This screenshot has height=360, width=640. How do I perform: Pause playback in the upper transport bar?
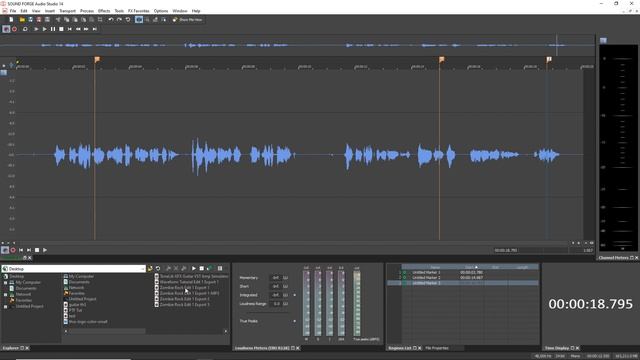point(53,29)
